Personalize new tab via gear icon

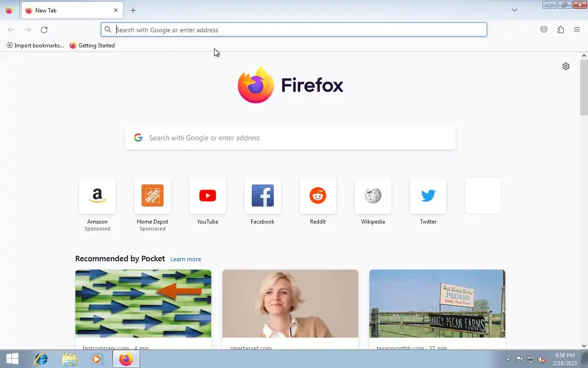point(566,66)
